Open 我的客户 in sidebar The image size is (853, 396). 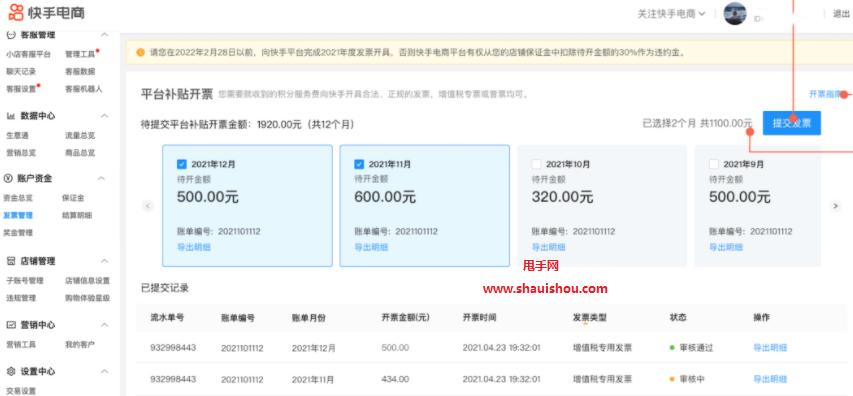[x=80, y=344]
